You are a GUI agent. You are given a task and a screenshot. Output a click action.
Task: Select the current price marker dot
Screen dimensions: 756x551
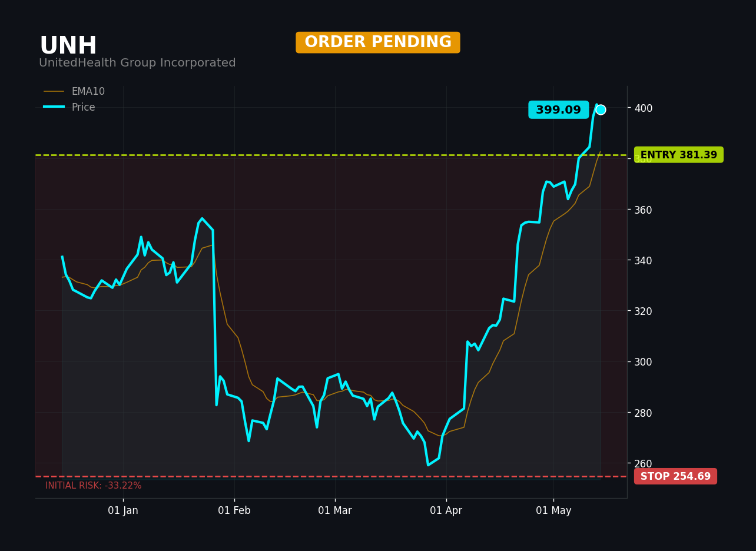(x=601, y=109)
